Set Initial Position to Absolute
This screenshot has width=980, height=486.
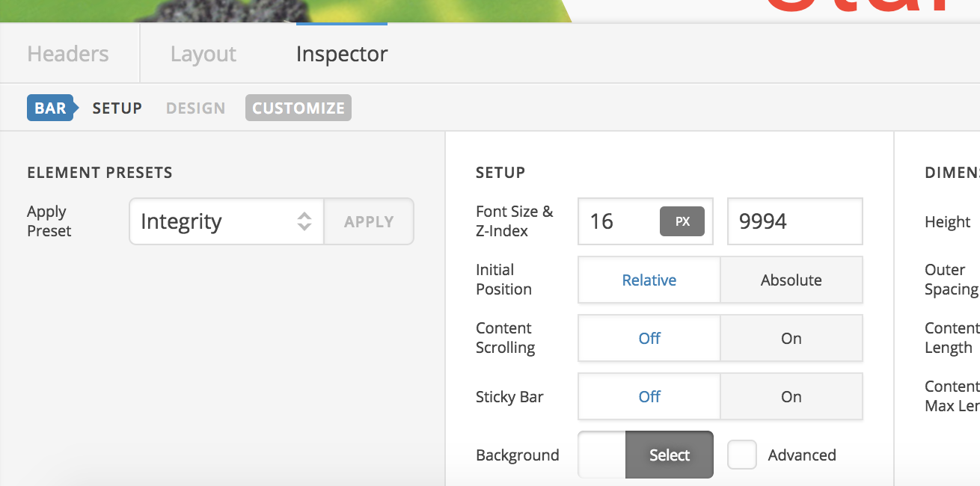click(791, 280)
